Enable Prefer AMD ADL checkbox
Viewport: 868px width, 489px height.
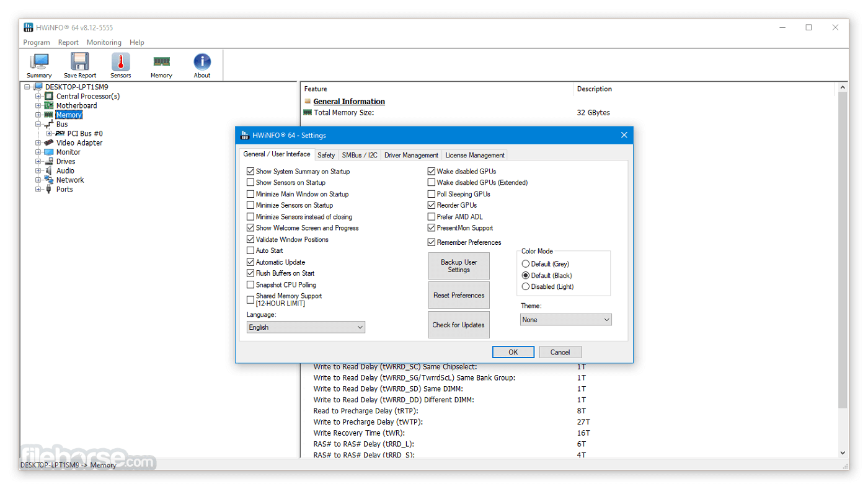pyautogui.click(x=432, y=216)
